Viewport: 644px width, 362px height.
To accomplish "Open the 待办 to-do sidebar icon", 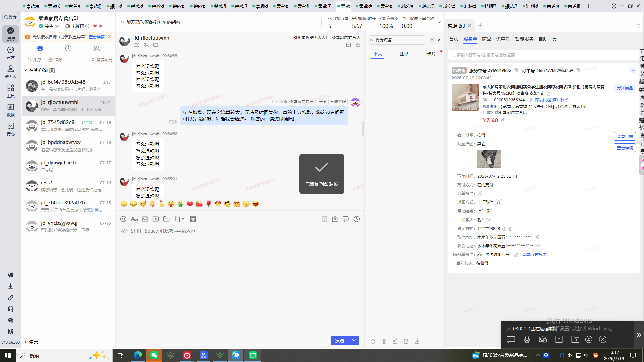I will [11, 129].
